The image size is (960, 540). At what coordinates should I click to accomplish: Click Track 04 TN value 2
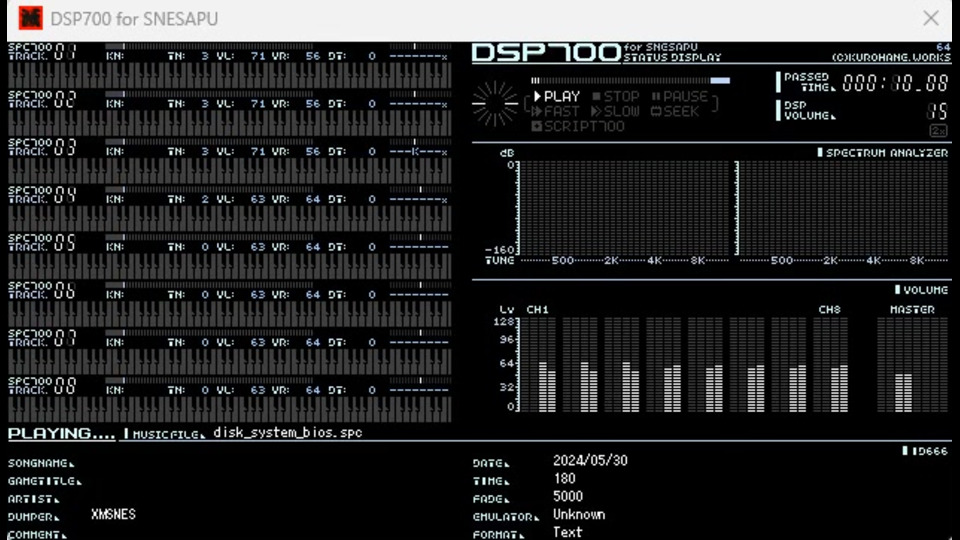point(204,200)
